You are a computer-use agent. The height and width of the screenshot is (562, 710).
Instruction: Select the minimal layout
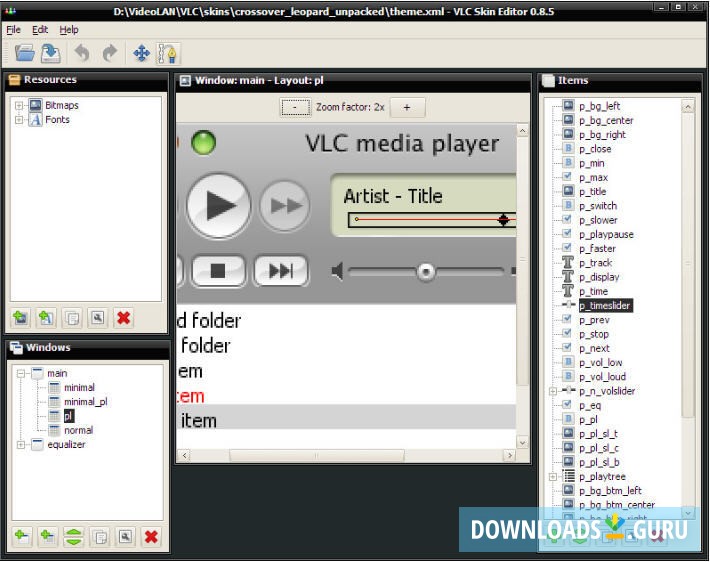80,387
